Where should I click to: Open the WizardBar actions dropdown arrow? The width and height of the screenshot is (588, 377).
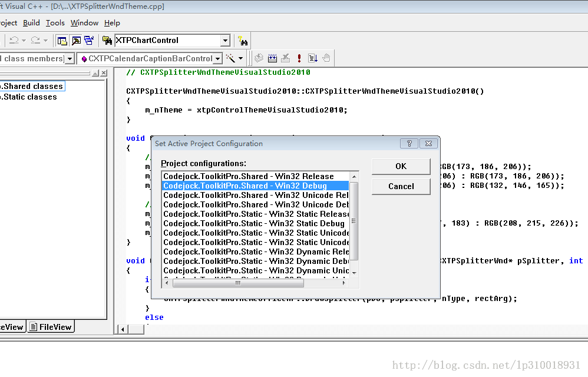coord(241,58)
